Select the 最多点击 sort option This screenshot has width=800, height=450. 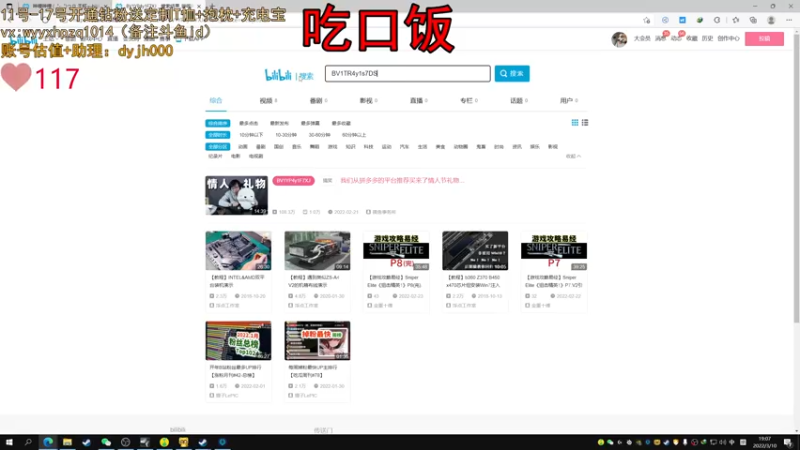point(248,123)
